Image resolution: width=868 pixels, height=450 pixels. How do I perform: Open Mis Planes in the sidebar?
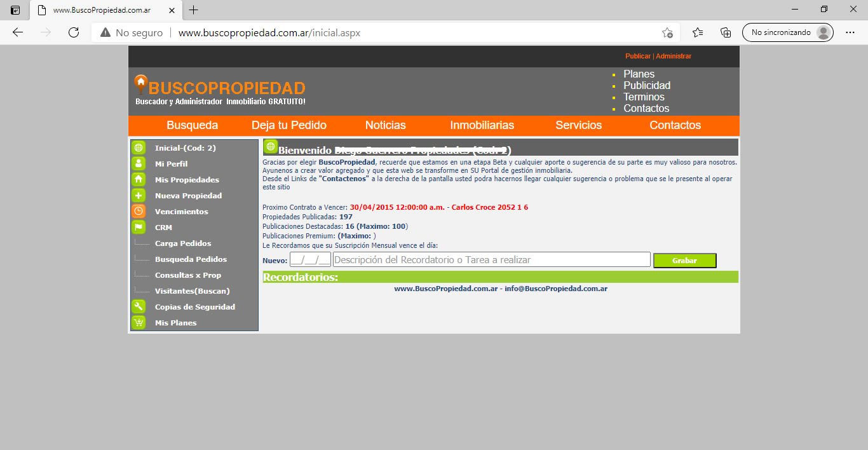(x=176, y=323)
